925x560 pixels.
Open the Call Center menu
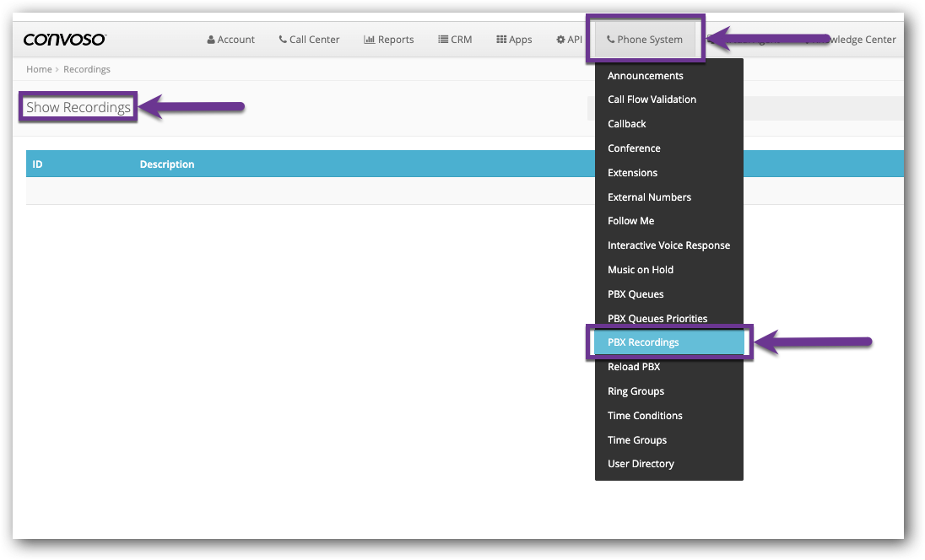click(x=309, y=40)
